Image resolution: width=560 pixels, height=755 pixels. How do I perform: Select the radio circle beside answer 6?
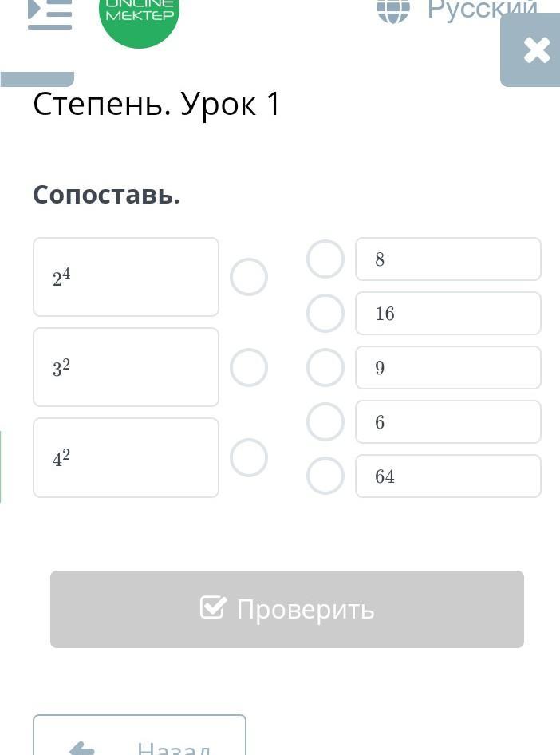pos(325,422)
